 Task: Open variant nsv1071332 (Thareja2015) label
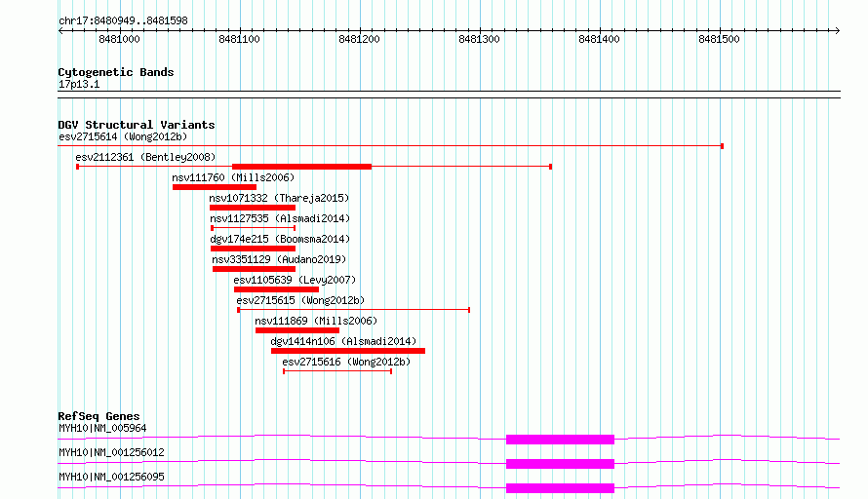click(x=279, y=198)
